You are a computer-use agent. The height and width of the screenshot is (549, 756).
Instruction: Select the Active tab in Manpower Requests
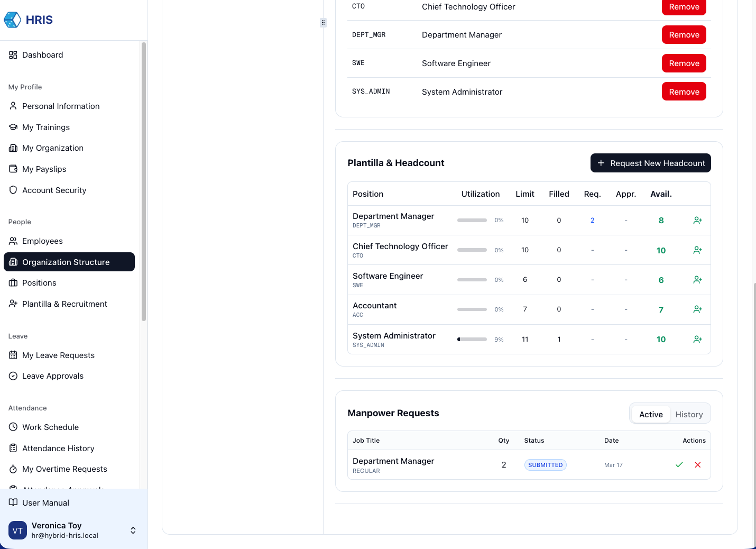click(x=651, y=415)
